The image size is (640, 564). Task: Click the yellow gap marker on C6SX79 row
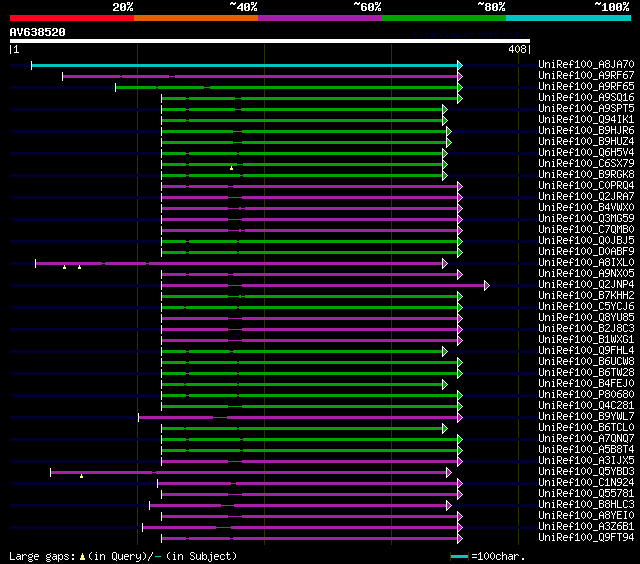(x=231, y=167)
